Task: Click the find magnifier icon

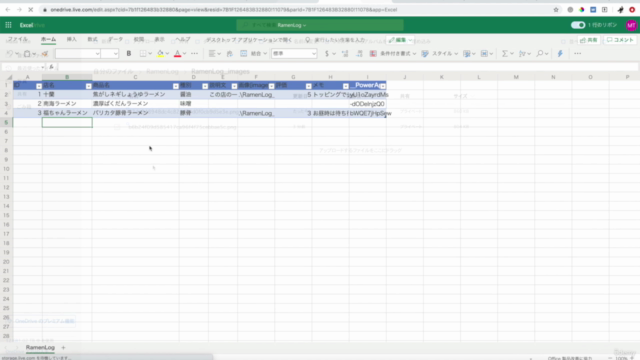Action: 540,53
